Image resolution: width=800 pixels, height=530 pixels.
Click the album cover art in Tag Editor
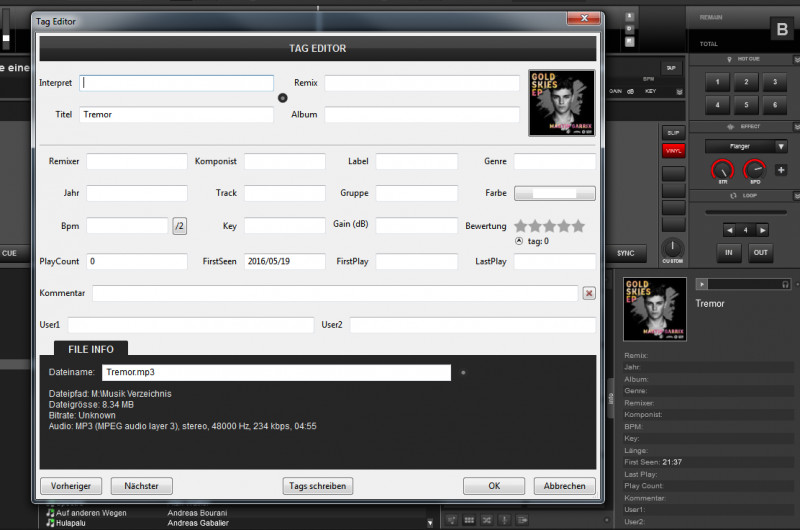pos(561,102)
